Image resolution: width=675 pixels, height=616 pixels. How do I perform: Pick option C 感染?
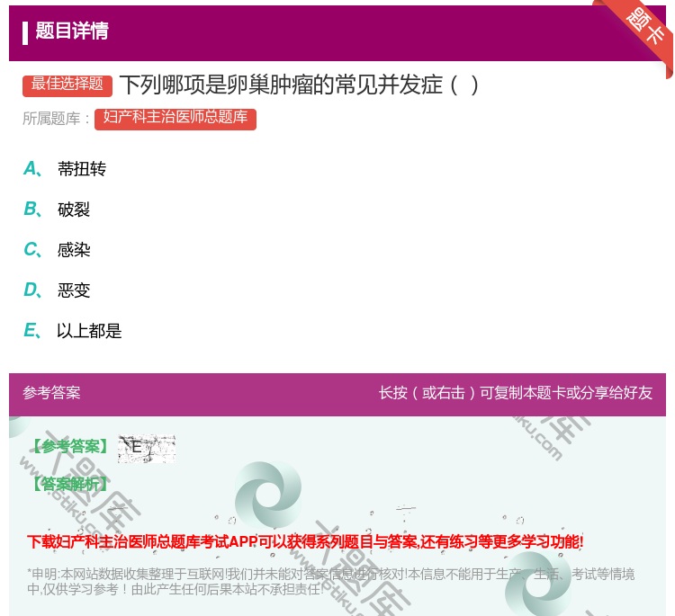tap(73, 250)
